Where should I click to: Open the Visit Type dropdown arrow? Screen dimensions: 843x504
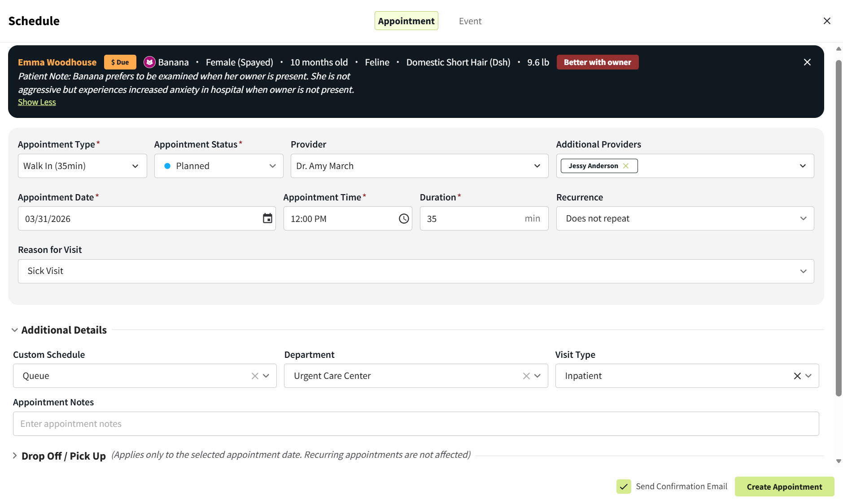click(808, 376)
